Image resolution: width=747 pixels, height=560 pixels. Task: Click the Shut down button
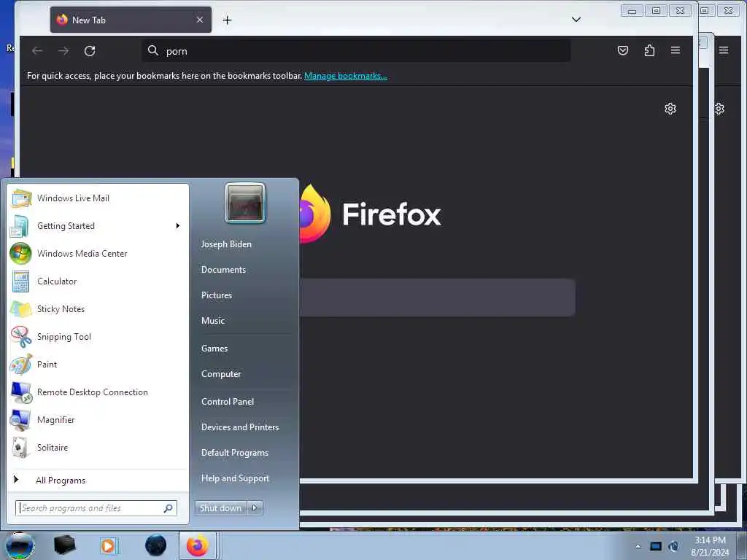pos(220,508)
